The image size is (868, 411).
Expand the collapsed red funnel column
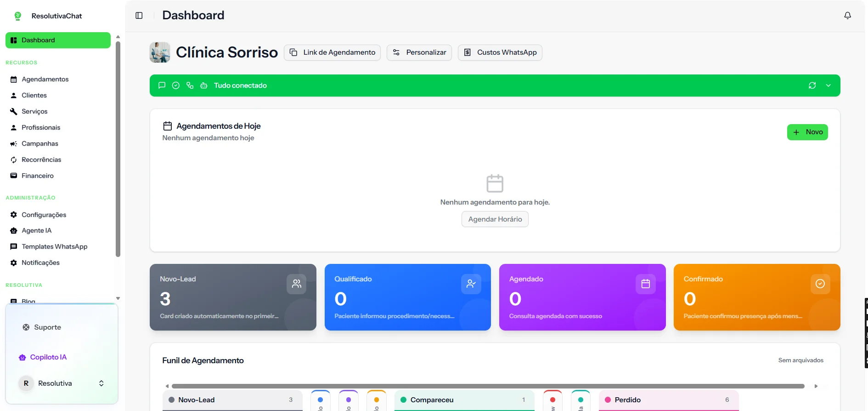[552, 400]
